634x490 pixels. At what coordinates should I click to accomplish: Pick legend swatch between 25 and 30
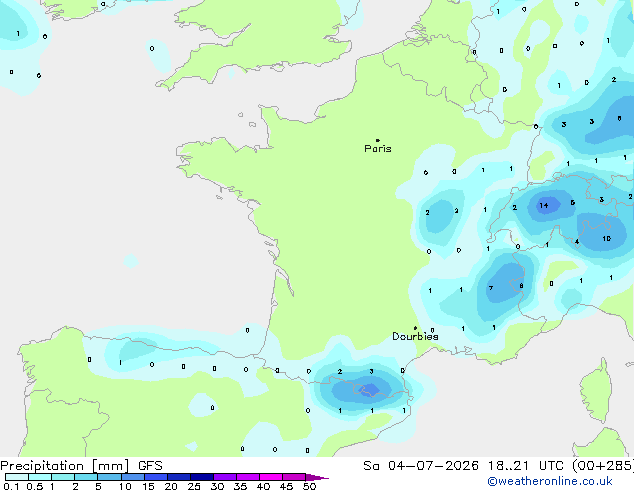(x=202, y=477)
